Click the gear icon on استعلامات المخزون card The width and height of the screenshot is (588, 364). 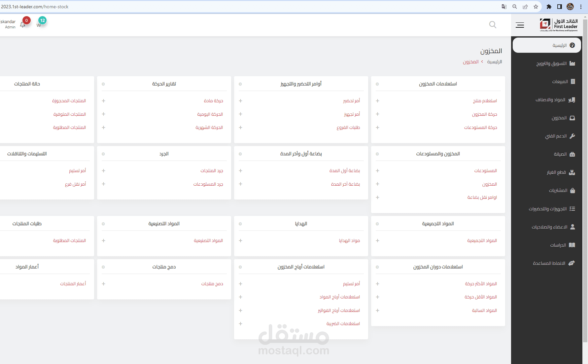point(377,84)
